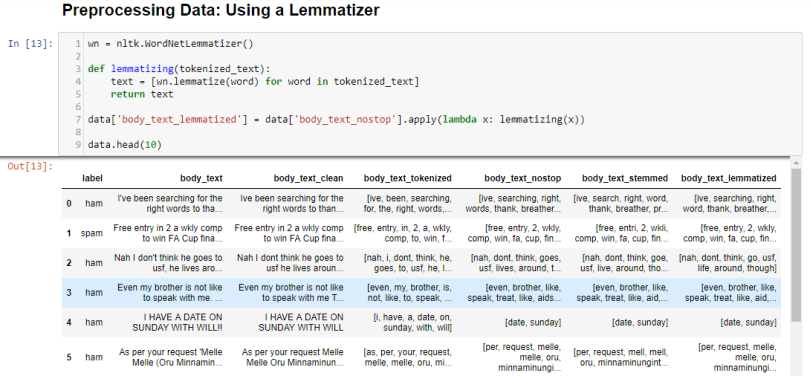Click the 'def lemmatizing(tokenized_text):' code line

pos(179,69)
